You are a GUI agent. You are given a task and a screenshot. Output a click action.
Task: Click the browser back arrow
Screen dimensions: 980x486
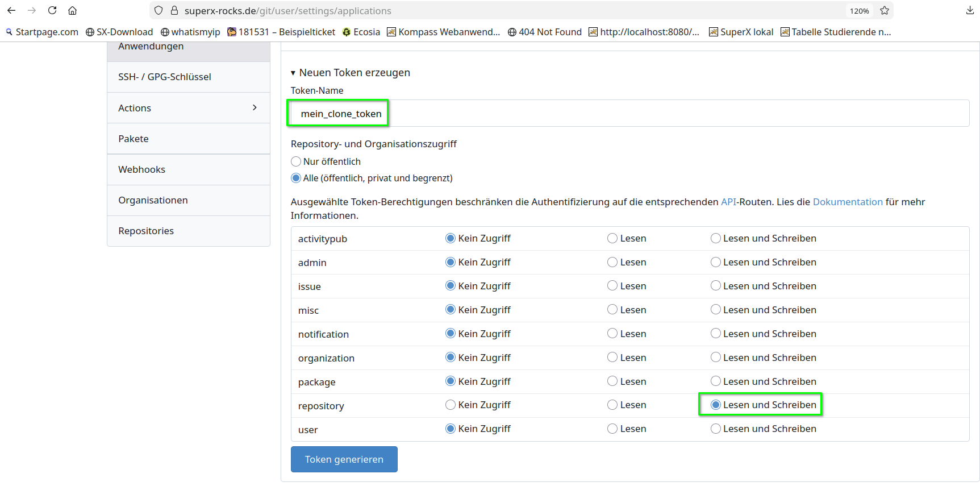click(11, 10)
